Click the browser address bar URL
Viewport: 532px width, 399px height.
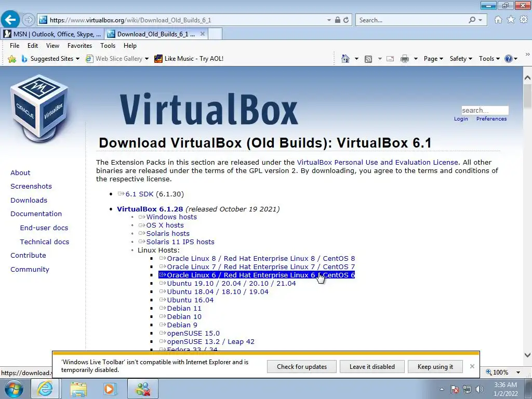pos(130,20)
